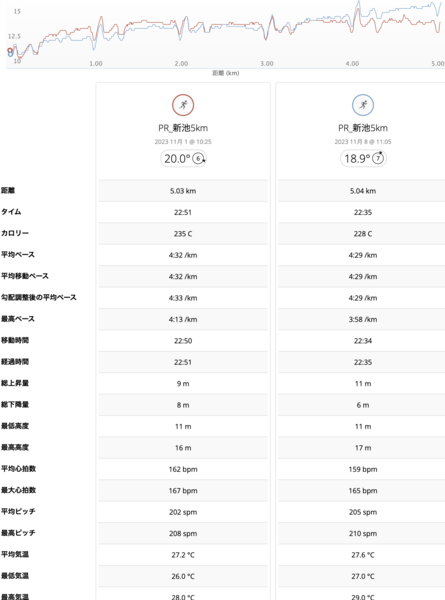Click the 6 m total descent value
The height and width of the screenshot is (600, 445).
click(x=363, y=405)
